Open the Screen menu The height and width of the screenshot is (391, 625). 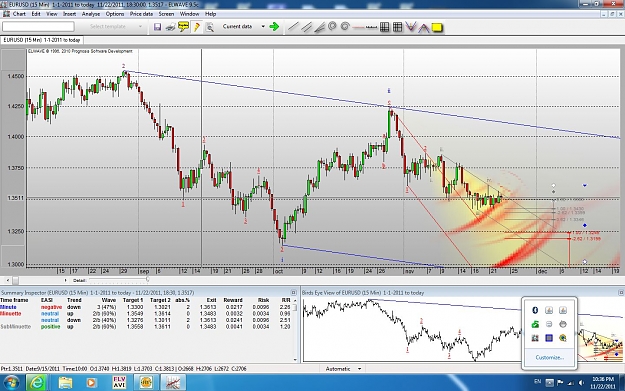[x=166, y=14]
